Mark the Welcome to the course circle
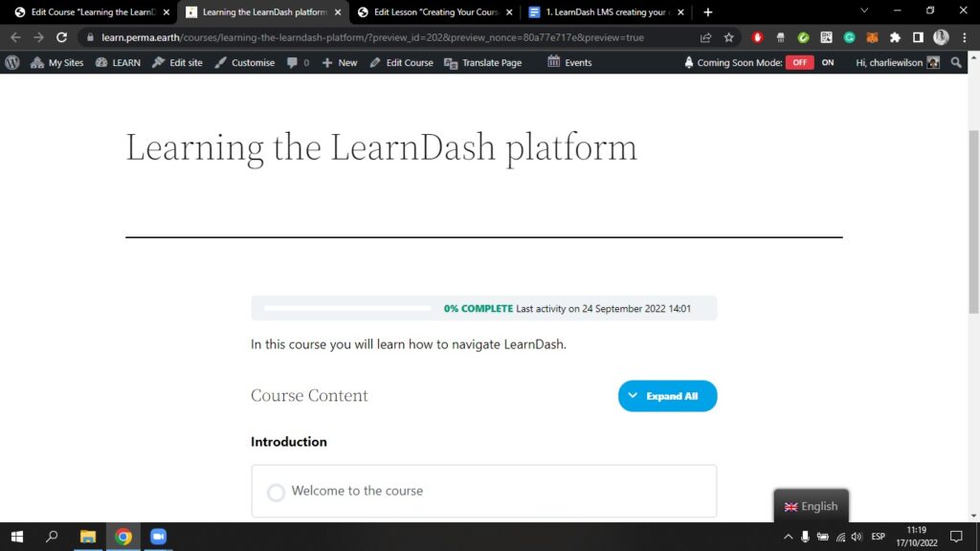 coord(276,492)
